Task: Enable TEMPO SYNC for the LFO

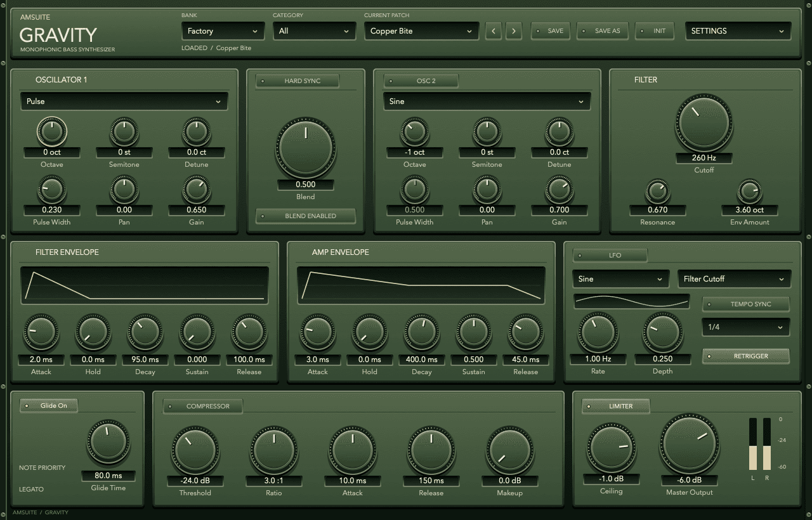Action: (746, 304)
